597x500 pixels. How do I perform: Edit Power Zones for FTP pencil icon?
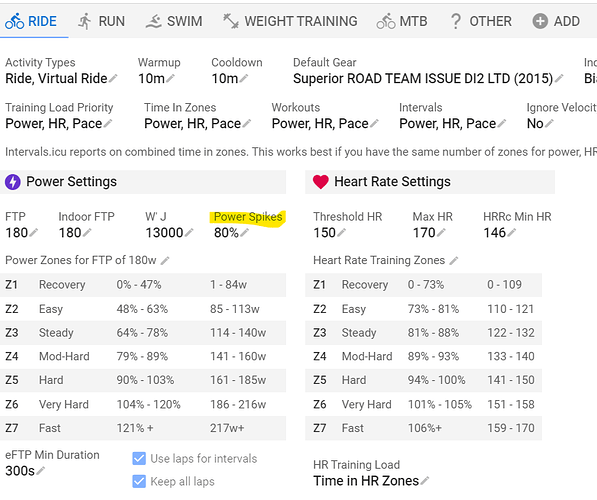point(164,261)
